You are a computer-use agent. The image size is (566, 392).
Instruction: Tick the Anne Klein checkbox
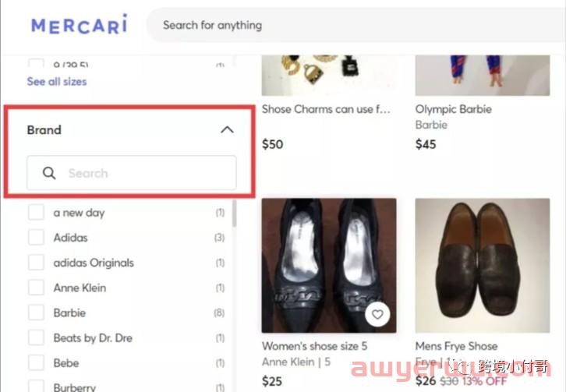point(36,288)
